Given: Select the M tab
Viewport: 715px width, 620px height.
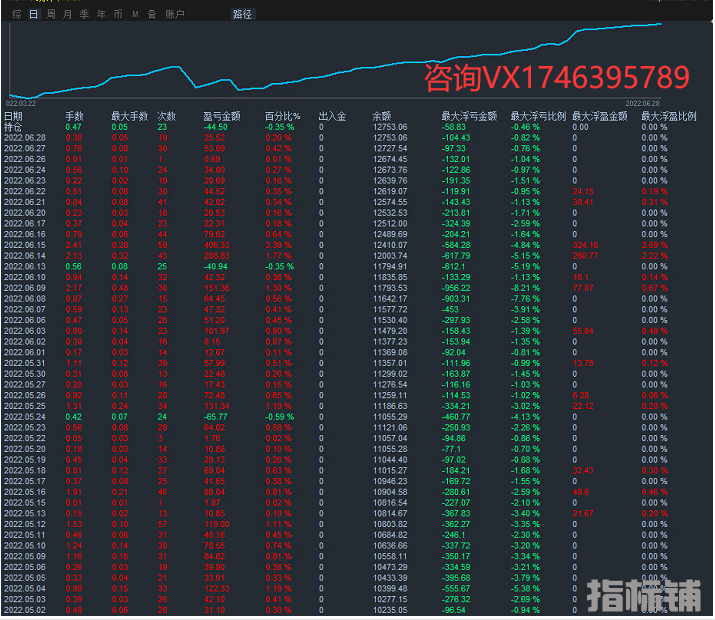Looking at the screenshot, I should click(136, 15).
